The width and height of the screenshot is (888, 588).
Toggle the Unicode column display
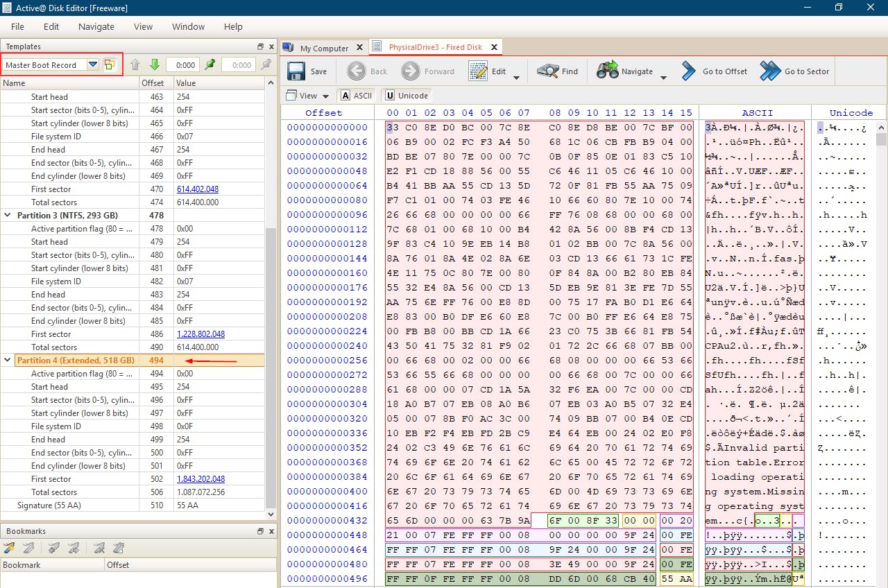407,96
